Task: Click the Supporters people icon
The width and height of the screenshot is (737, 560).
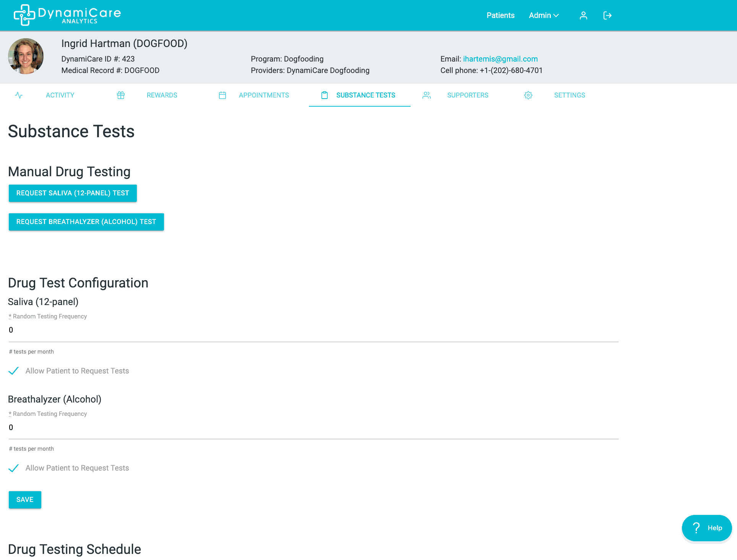Action: click(427, 95)
